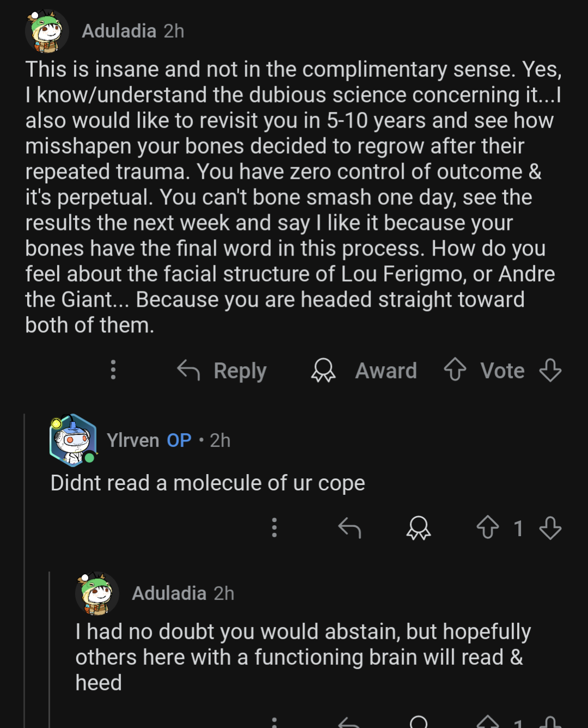Reply to Ylrven's comment with the arrow icon
The height and width of the screenshot is (728, 588).
tap(349, 527)
